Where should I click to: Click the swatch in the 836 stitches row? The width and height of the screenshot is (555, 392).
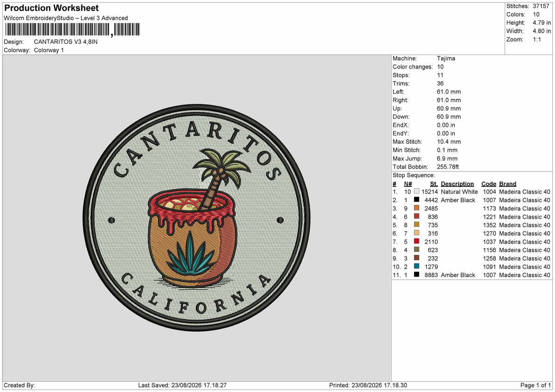416,216
